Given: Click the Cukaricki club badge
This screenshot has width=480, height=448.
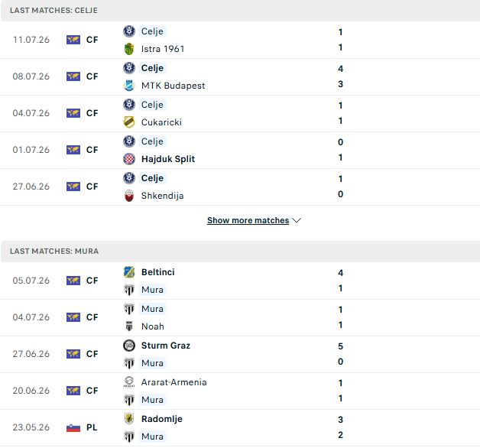Looking at the screenshot, I should (129, 122).
